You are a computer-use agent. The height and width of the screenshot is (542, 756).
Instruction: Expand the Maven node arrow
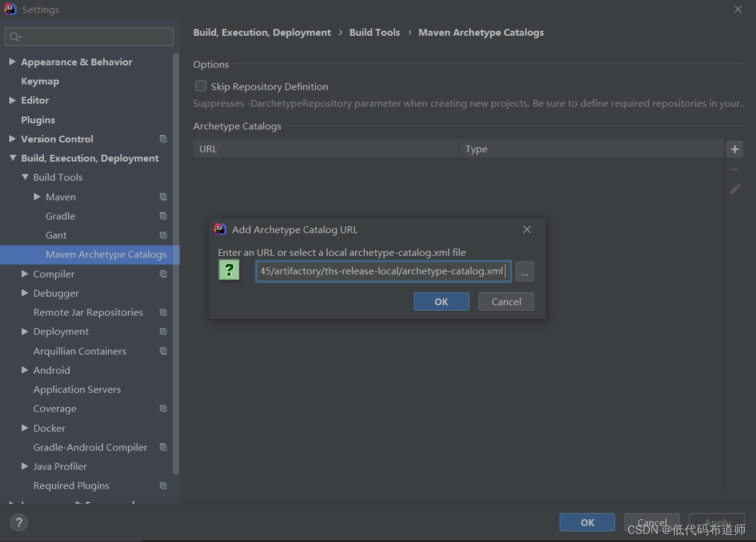pos(37,197)
